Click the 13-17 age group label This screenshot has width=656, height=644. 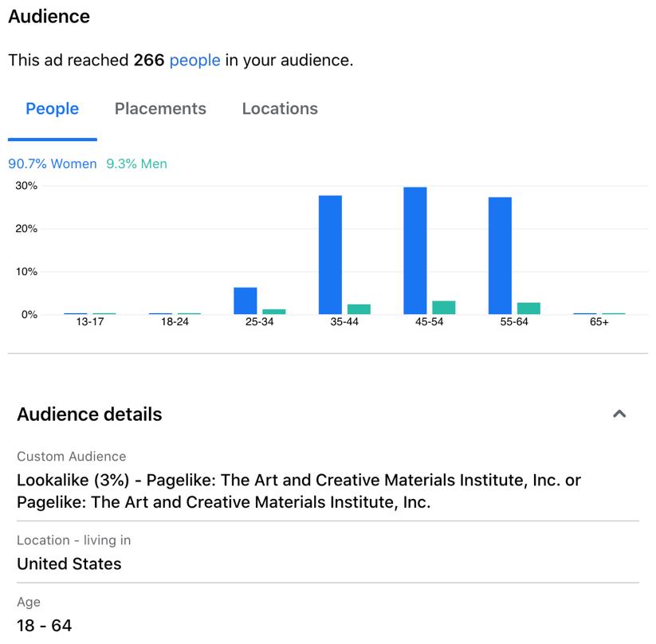(x=89, y=323)
